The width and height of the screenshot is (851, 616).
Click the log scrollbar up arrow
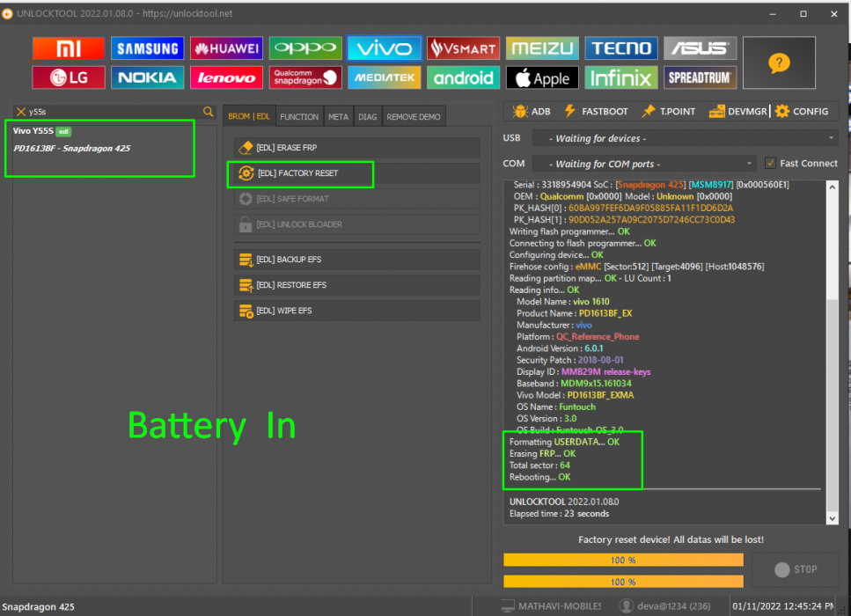pyautogui.click(x=832, y=187)
